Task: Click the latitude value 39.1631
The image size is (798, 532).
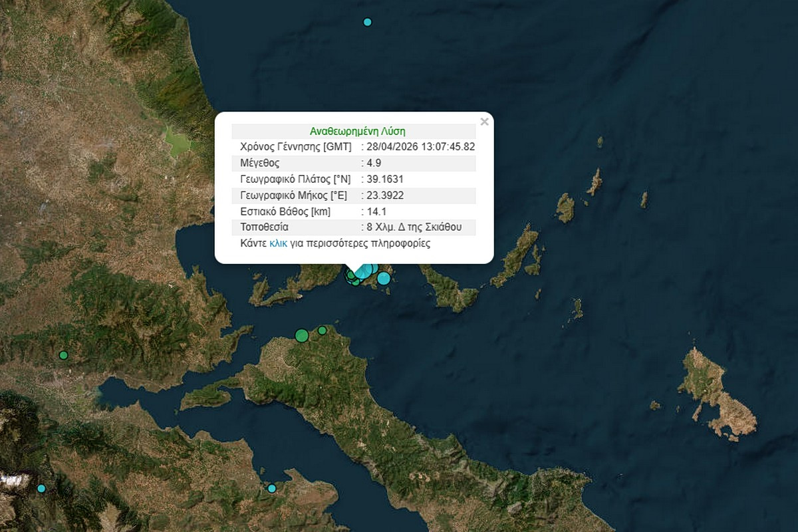Action: coord(384,179)
